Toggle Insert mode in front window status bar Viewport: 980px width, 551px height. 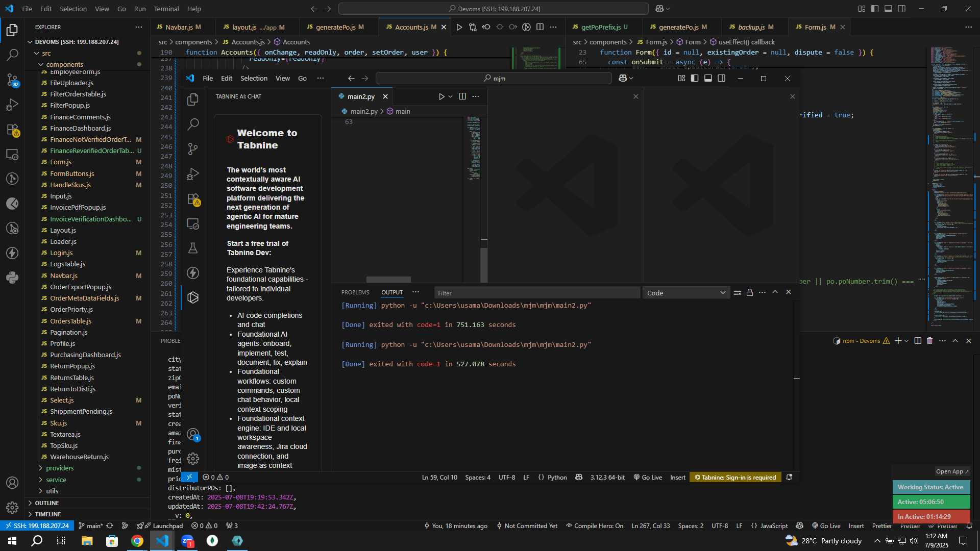click(678, 478)
